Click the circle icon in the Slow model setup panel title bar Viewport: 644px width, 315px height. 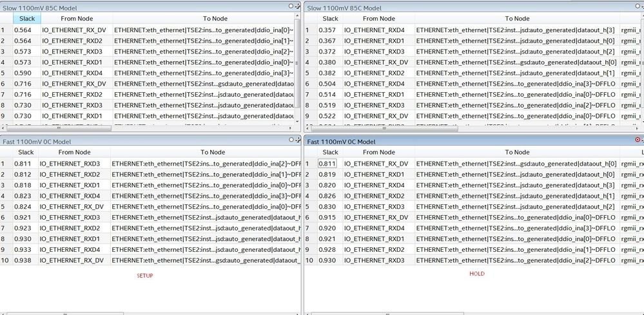point(291,6)
